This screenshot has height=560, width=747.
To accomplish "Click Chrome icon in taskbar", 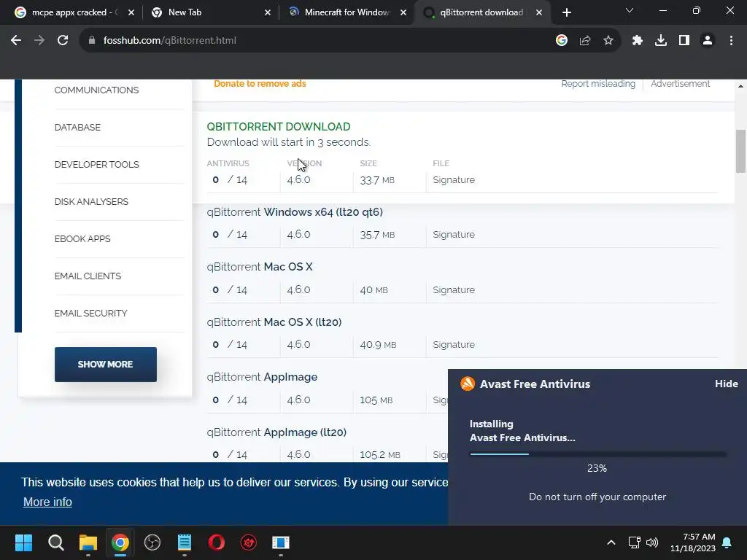I will click(120, 542).
